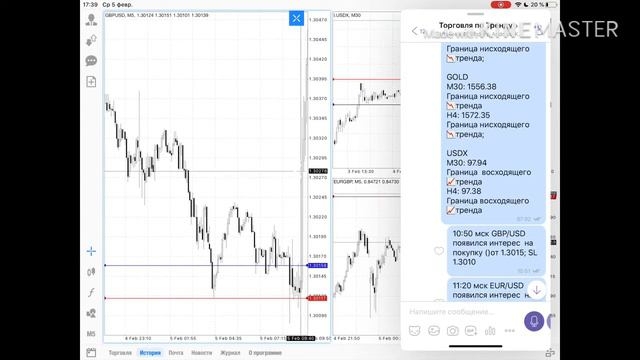Viewport: 640px width, 360px height.
Task: Open the GIF icon in chat toolbar
Action: [x=471, y=331]
